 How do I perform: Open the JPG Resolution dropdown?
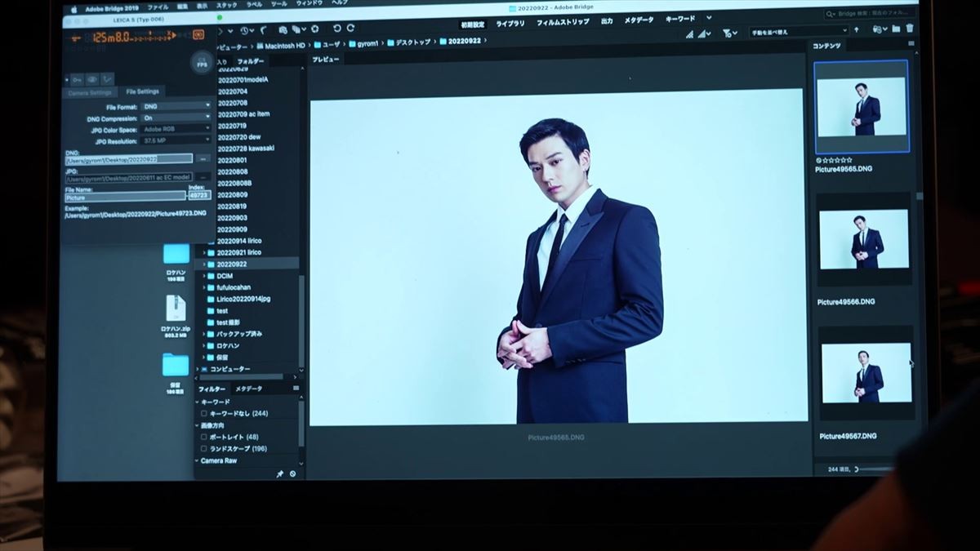tap(176, 140)
